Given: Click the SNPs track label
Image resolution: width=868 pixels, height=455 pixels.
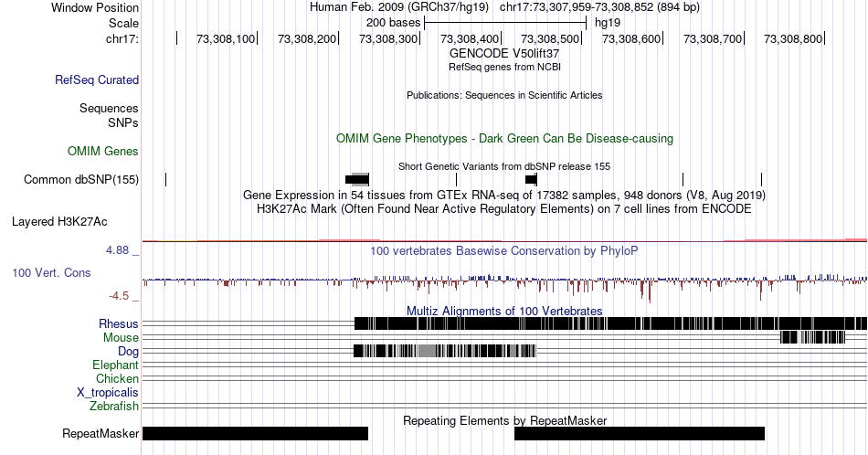Looking at the screenshot, I should [x=123, y=122].
